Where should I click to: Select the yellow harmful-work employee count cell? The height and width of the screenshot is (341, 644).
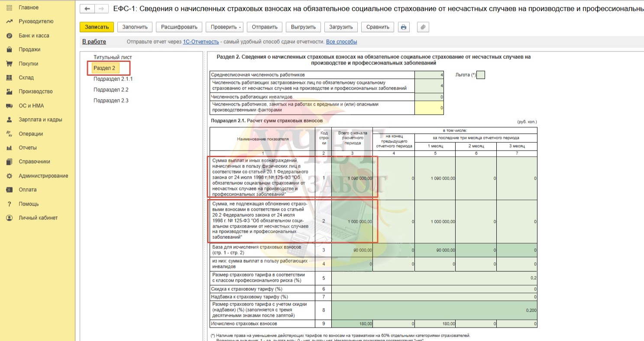[x=429, y=108]
